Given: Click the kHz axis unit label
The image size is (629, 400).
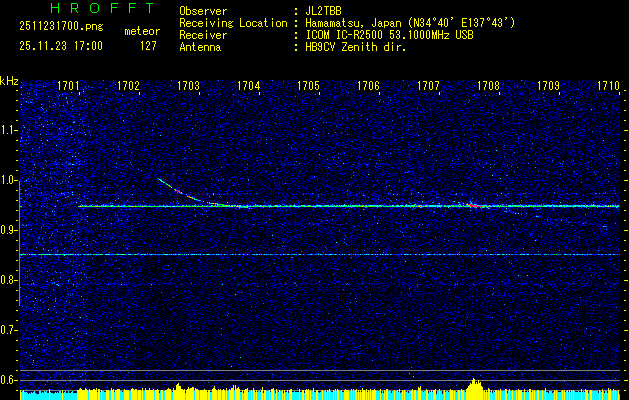Looking at the screenshot, I should (9, 80).
